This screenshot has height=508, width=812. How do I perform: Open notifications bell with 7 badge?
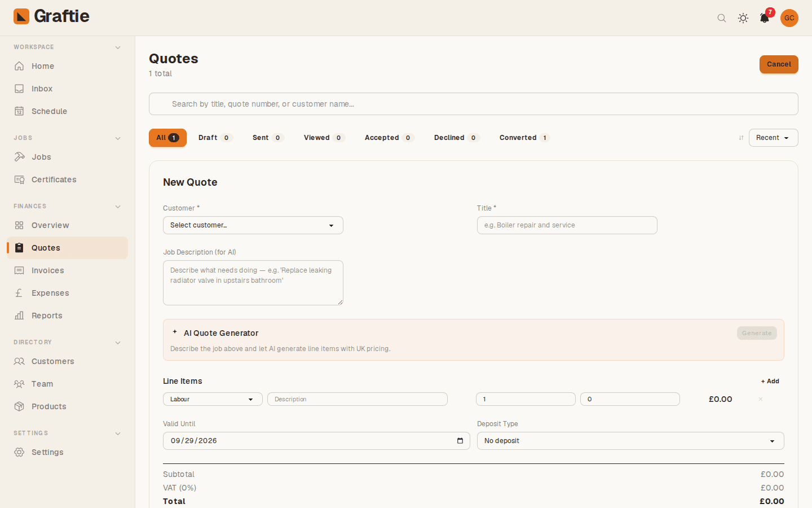point(765,18)
